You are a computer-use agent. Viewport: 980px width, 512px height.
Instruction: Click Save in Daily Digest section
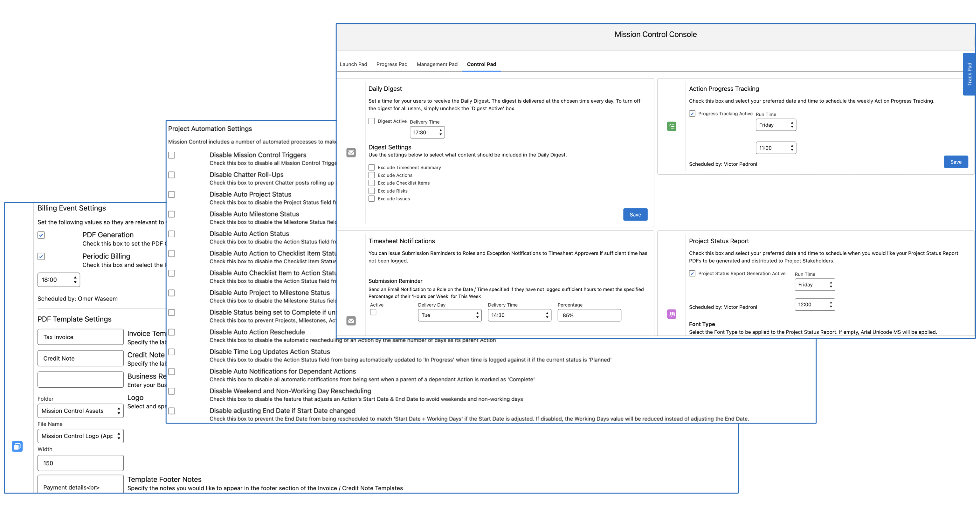click(635, 215)
